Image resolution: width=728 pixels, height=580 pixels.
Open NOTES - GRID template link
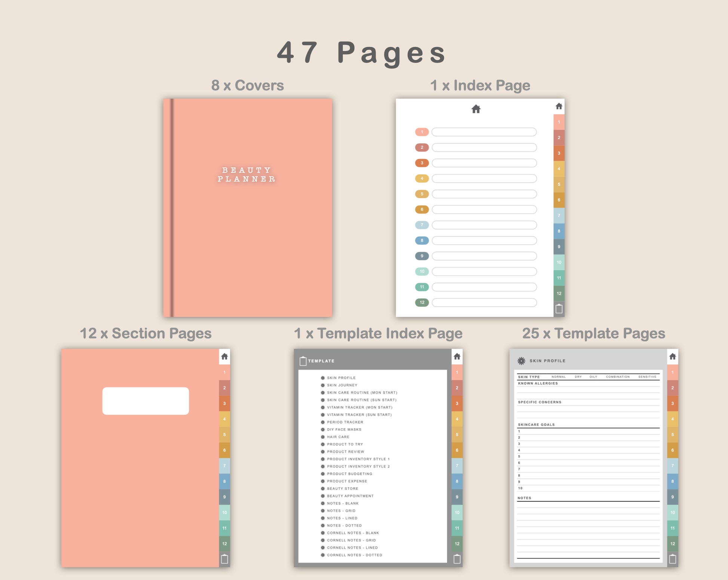(341, 511)
